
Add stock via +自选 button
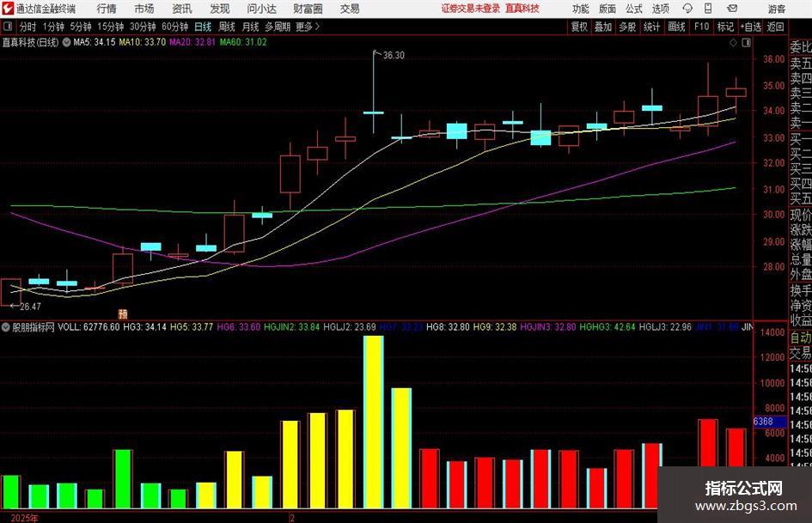coord(751,27)
